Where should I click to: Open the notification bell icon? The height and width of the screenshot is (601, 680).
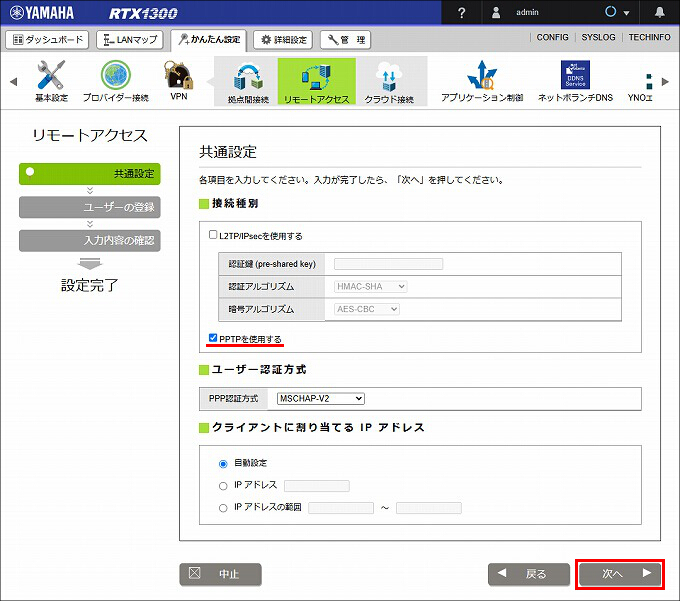(660, 12)
